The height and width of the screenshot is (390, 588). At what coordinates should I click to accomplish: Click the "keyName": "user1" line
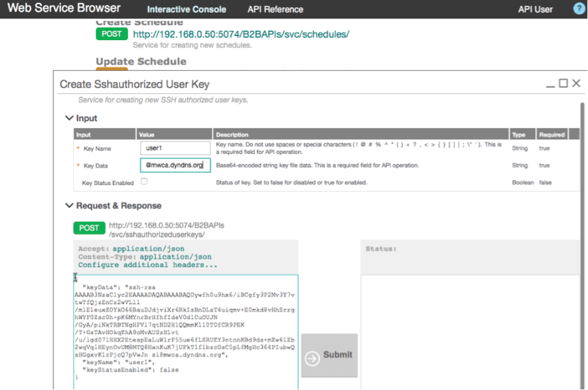(x=118, y=362)
